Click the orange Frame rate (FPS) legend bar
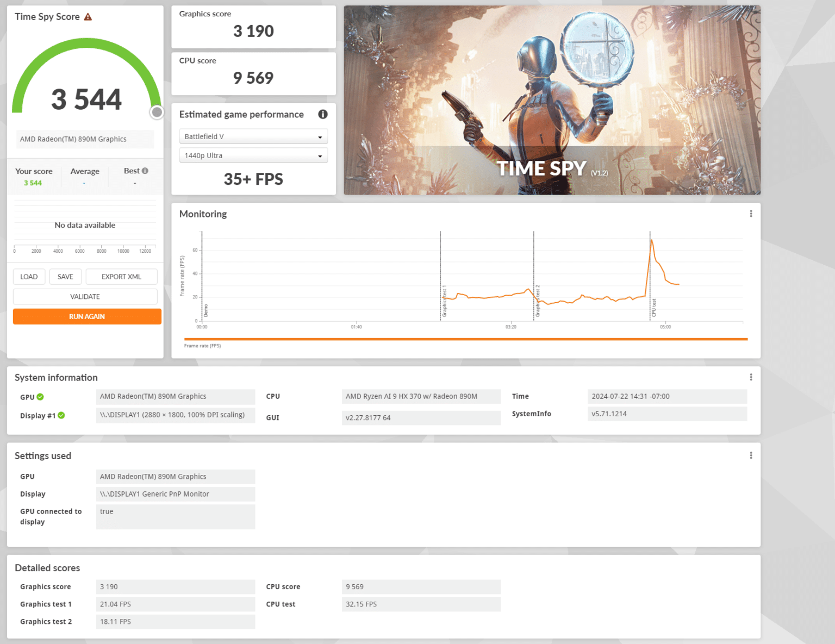835x644 pixels. click(466, 339)
